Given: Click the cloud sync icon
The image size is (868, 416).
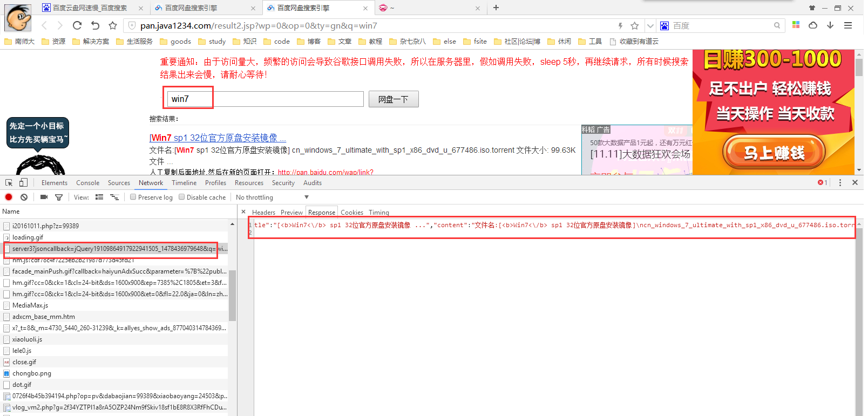Looking at the screenshot, I should tap(813, 25).
